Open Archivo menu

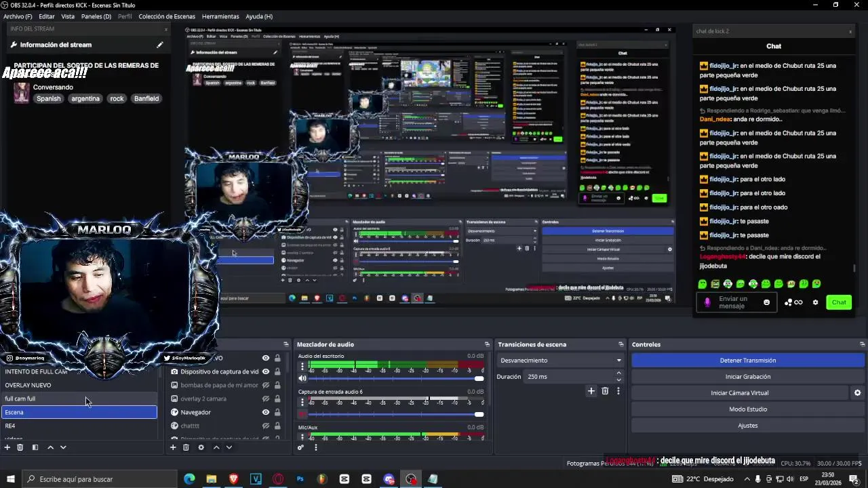click(x=18, y=16)
